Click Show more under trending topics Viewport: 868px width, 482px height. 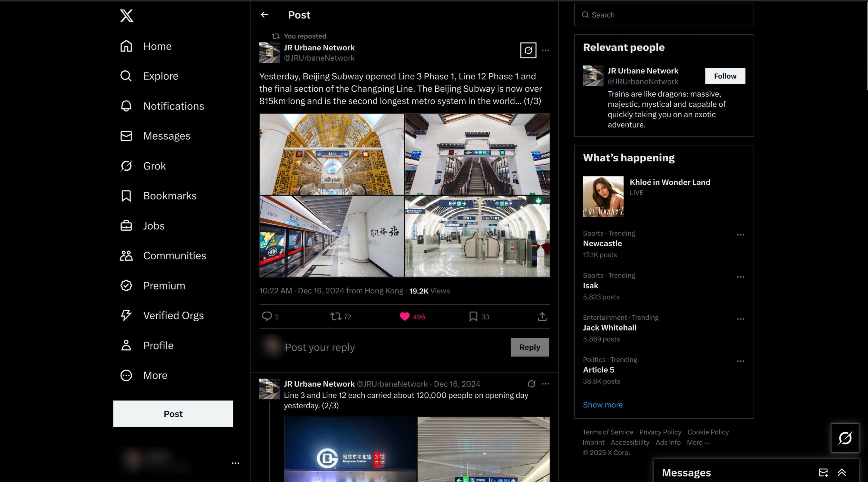[x=603, y=405]
